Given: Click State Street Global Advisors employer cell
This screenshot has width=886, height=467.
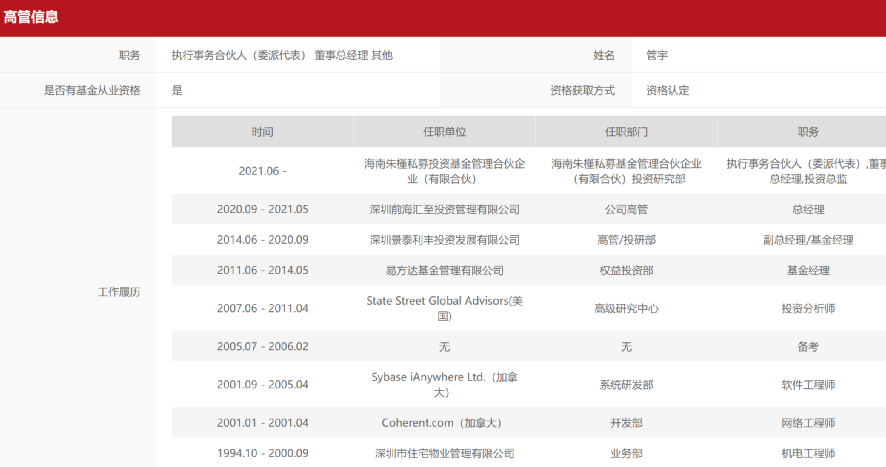Looking at the screenshot, I should [444, 308].
